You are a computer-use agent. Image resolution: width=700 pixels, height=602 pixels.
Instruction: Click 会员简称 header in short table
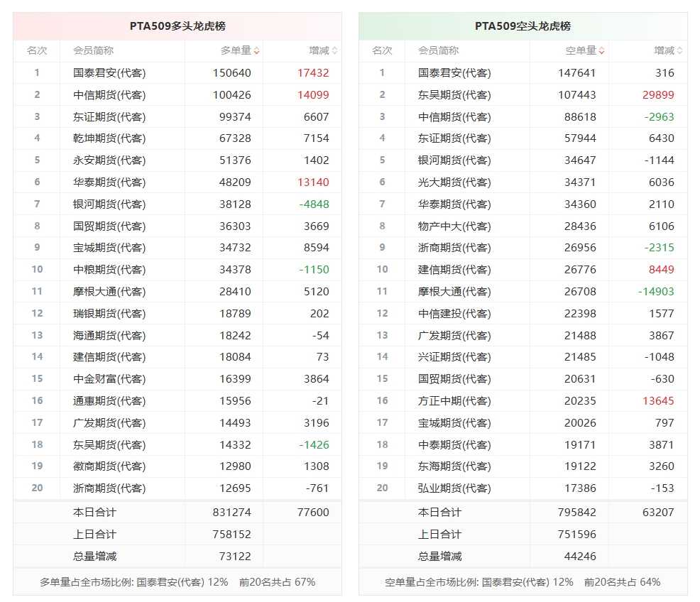point(439,51)
